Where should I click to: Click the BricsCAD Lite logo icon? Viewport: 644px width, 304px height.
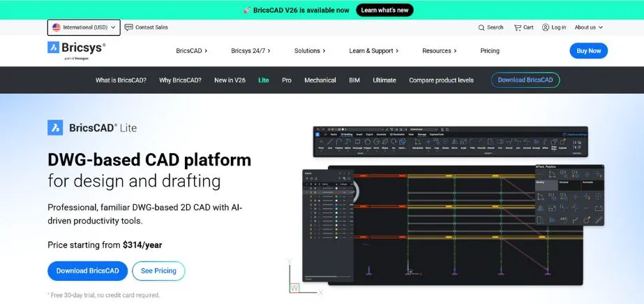55,127
